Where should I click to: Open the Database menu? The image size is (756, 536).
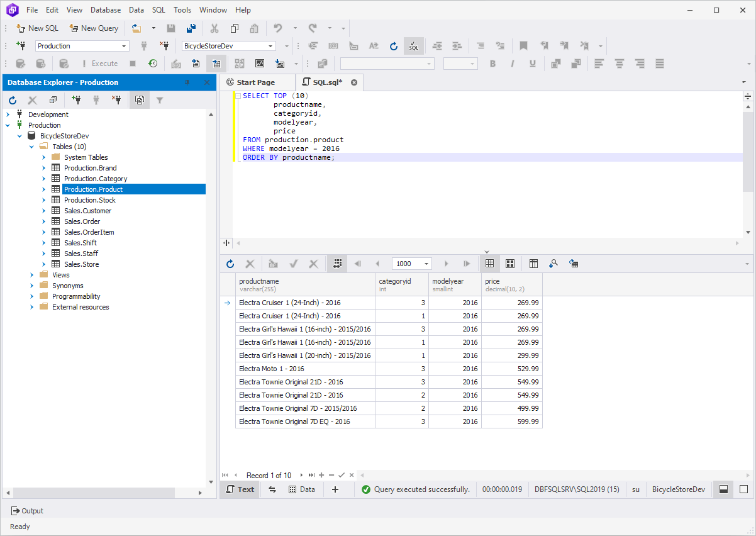(x=105, y=9)
